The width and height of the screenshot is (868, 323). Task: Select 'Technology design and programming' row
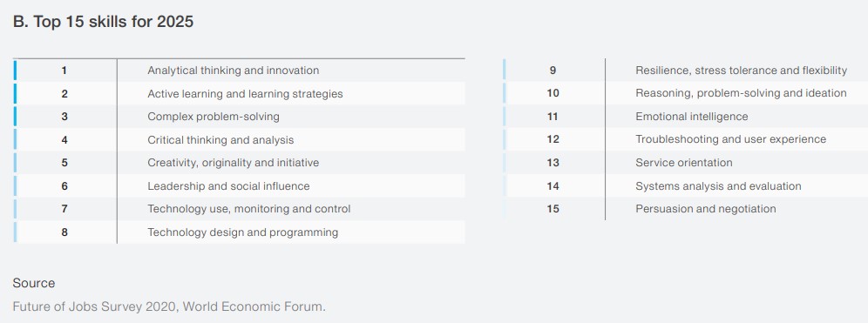[239, 232]
